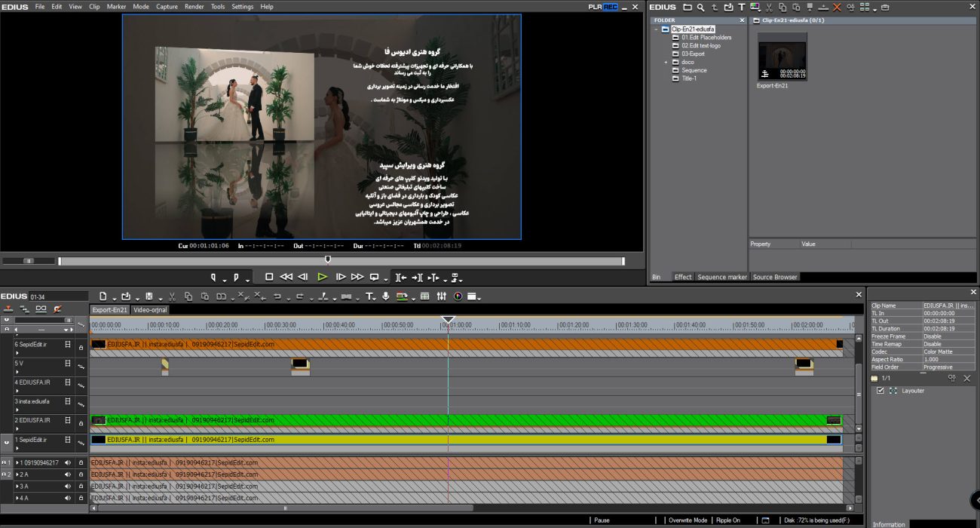980x528 pixels.
Task: Toggle lock on audio track 1 09190946217
Action: (x=81, y=462)
